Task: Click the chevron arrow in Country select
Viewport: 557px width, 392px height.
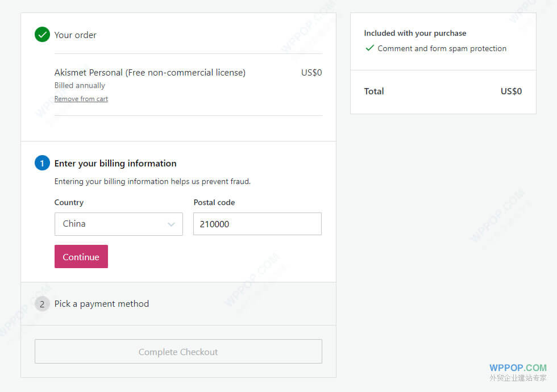Action: (x=171, y=224)
